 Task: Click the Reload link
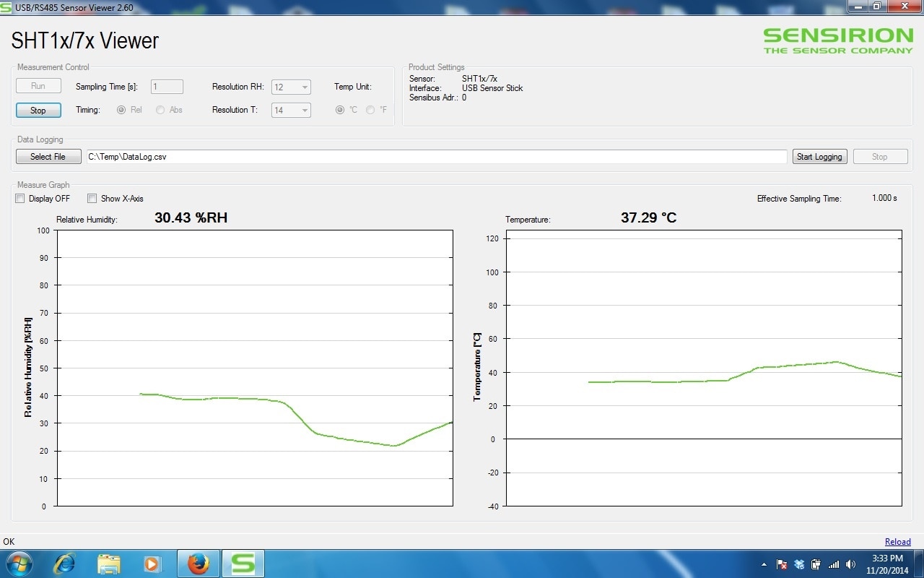point(897,542)
